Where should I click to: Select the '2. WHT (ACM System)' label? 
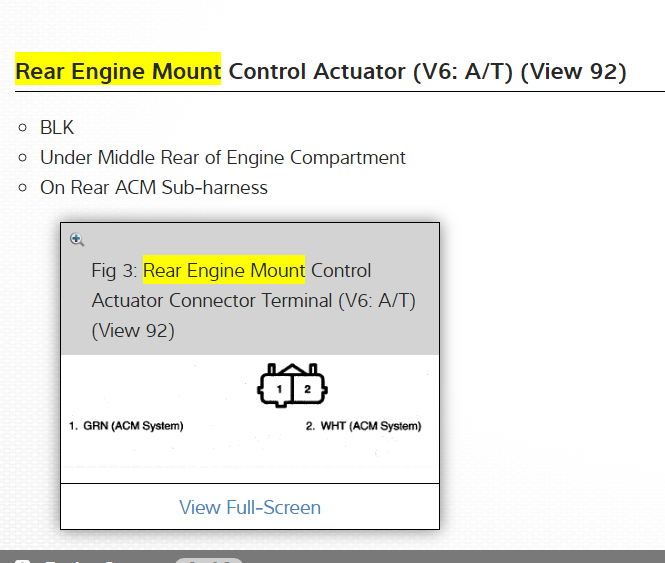pyautogui.click(x=363, y=426)
